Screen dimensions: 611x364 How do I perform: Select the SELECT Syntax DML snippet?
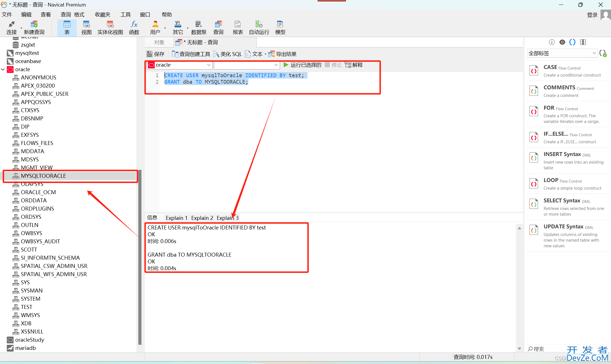pyautogui.click(x=568, y=207)
